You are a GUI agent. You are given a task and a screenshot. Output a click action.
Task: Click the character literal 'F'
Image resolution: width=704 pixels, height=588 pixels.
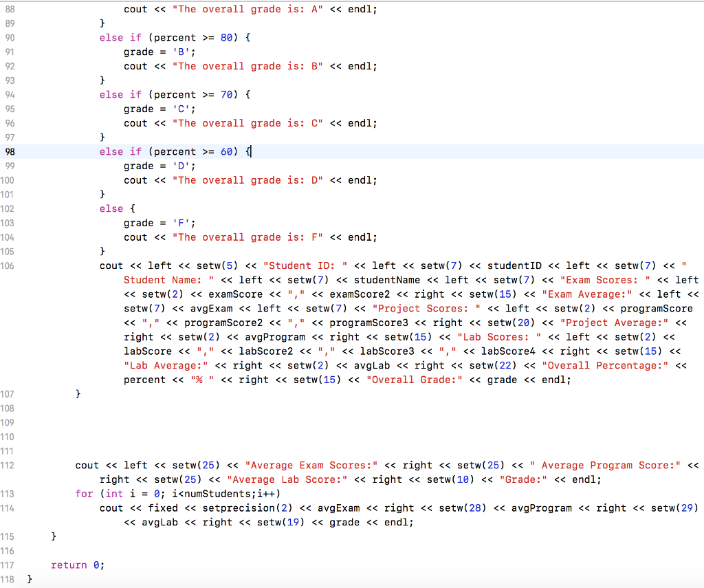point(181,224)
